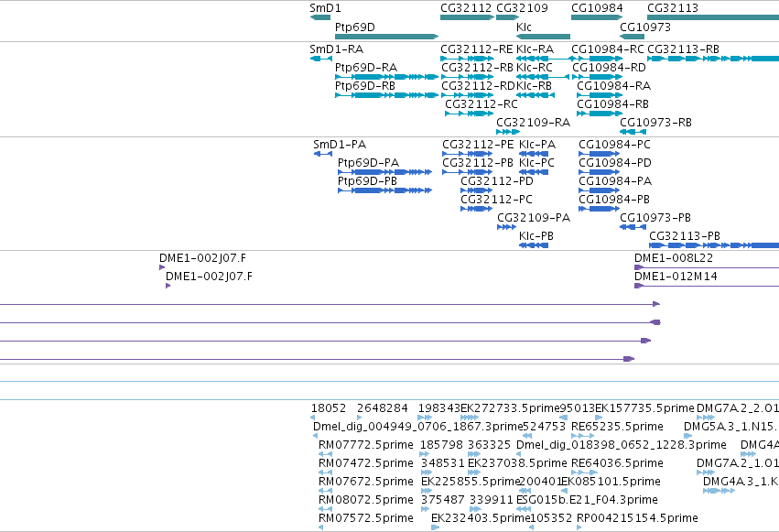Click transcript CG10984-RC
Image resolution: width=779 pixels, height=532 pixels.
607,49
